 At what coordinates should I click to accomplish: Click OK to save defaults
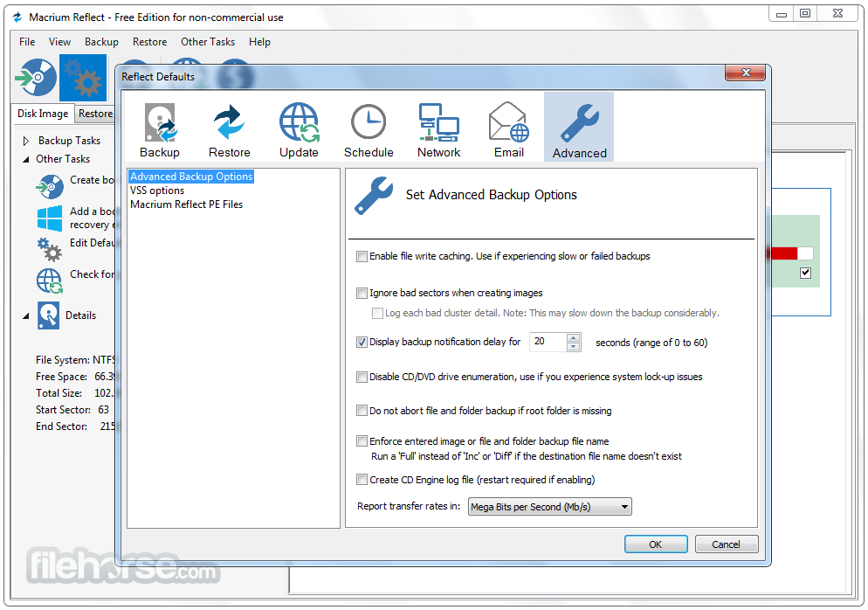coord(656,544)
